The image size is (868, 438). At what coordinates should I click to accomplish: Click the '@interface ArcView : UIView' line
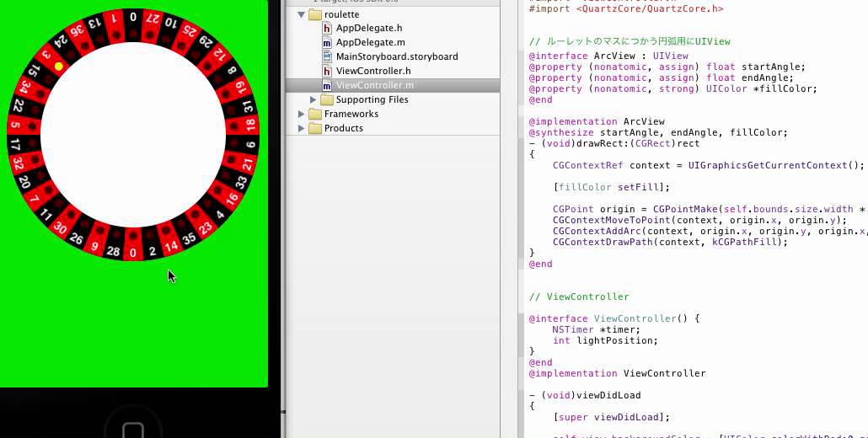click(x=608, y=56)
